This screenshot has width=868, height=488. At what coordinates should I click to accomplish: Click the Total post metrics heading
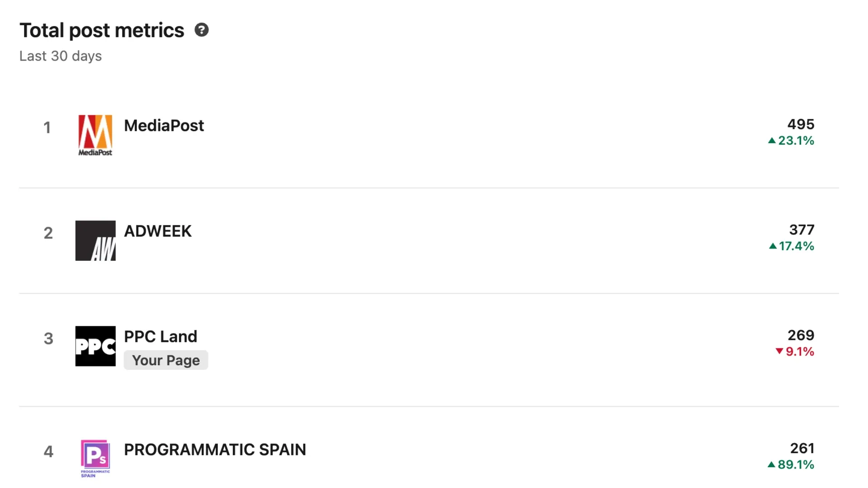coord(103,30)
